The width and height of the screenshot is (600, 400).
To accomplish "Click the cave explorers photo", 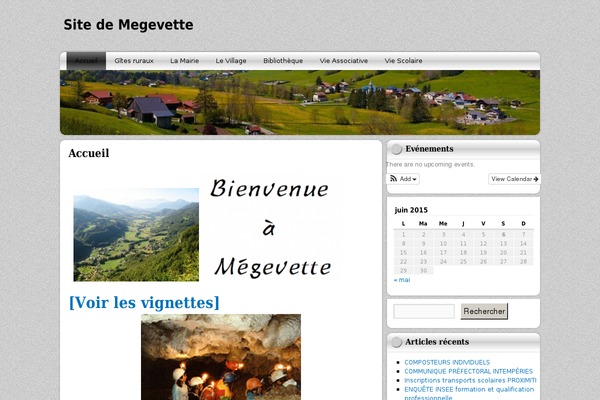I will [221, 357].
